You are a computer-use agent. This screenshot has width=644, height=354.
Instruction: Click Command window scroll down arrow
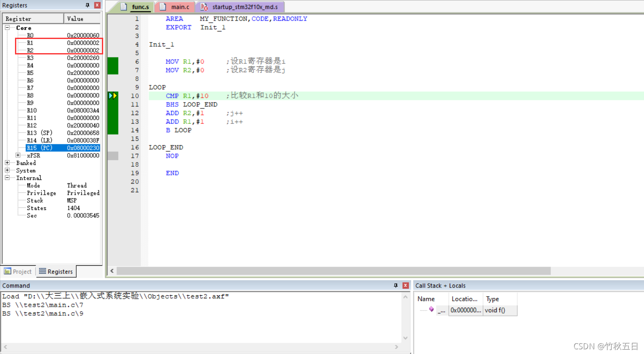click(405, 338)
